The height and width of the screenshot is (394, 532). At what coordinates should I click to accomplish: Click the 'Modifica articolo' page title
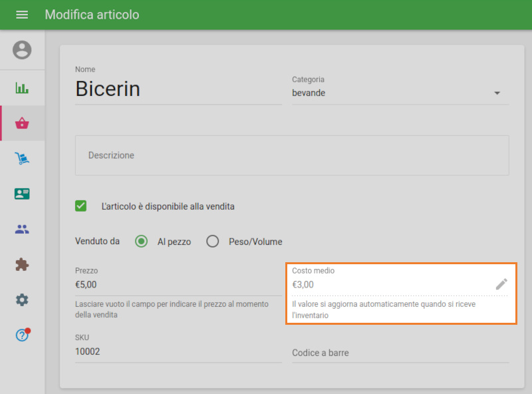point(92,15)
